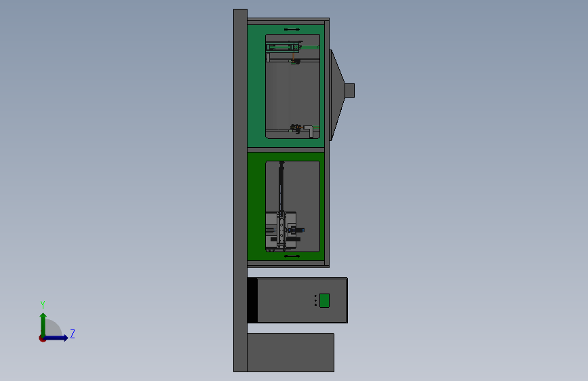The image size is (588, 381).
Task: Click the blue Z axis arrow of the triad
Action: (56, 338)
